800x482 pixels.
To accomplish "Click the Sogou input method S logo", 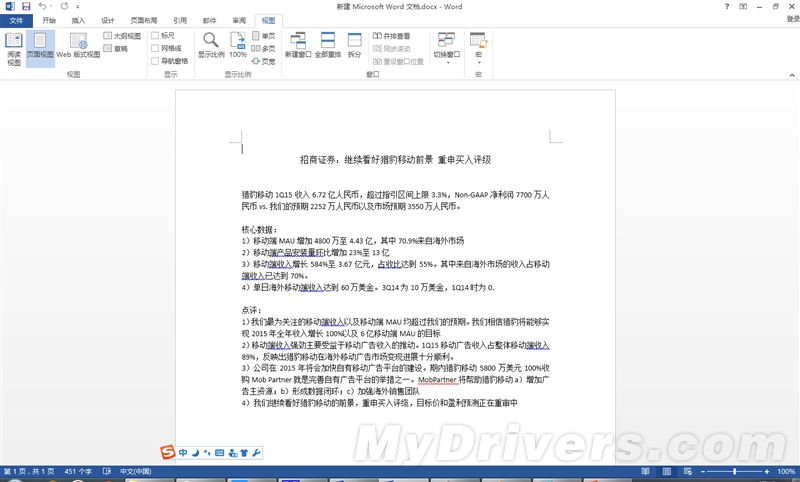I will [x=167, y=452].
